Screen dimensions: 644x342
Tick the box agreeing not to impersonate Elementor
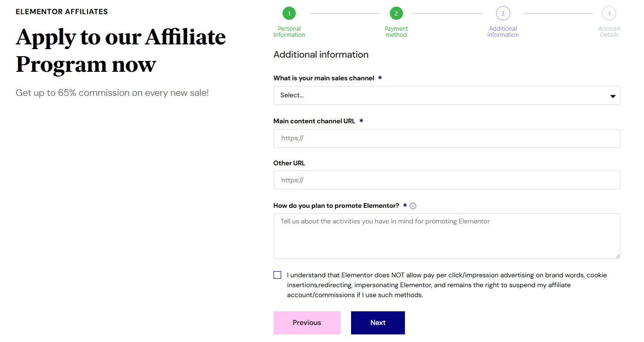click(277, 274)
